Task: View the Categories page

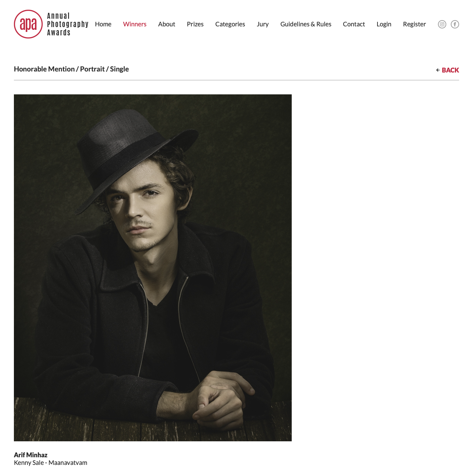Action: click(230, 24)
